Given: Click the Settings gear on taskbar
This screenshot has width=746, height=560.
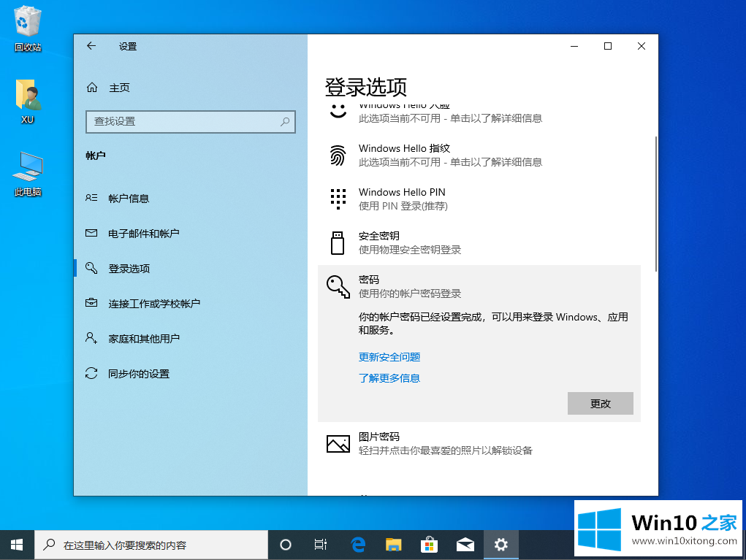Looking at the screenshot, I should point(501,545).
